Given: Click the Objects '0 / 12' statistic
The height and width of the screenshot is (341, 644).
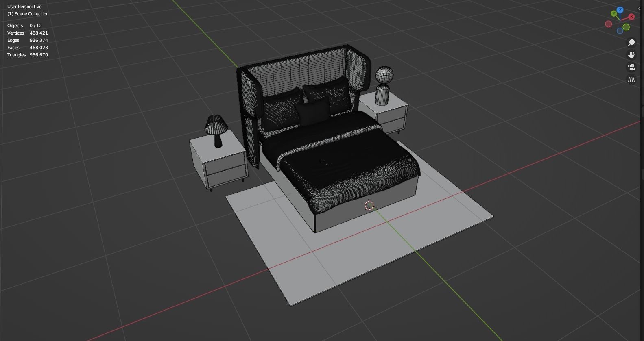Looking at the screenshot, I should 36,26.
